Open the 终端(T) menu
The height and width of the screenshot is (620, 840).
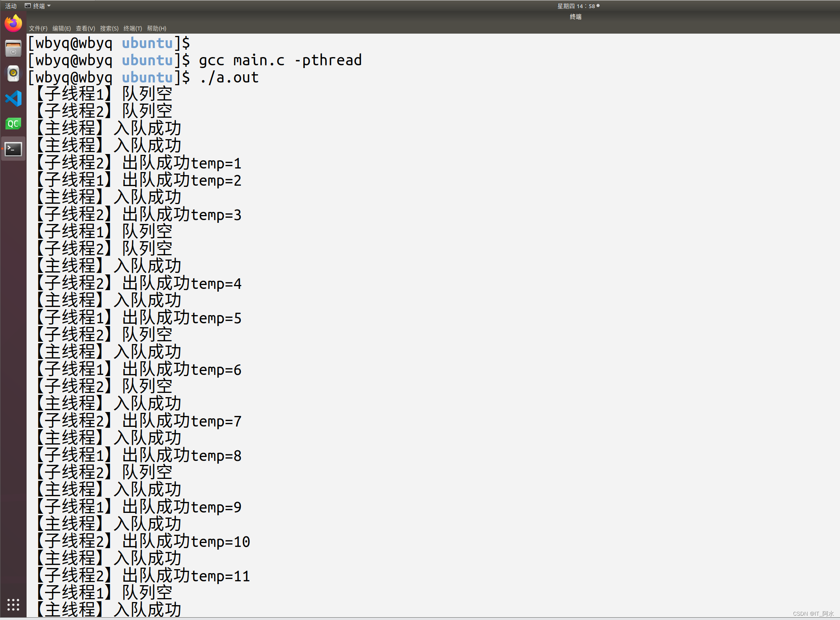133,29
